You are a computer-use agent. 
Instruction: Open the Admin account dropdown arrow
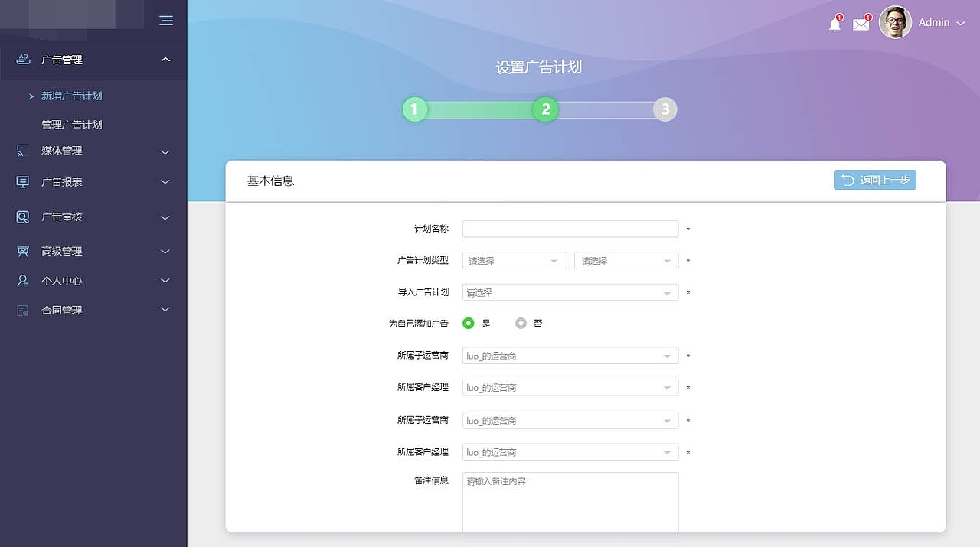(x=961, y=23)
